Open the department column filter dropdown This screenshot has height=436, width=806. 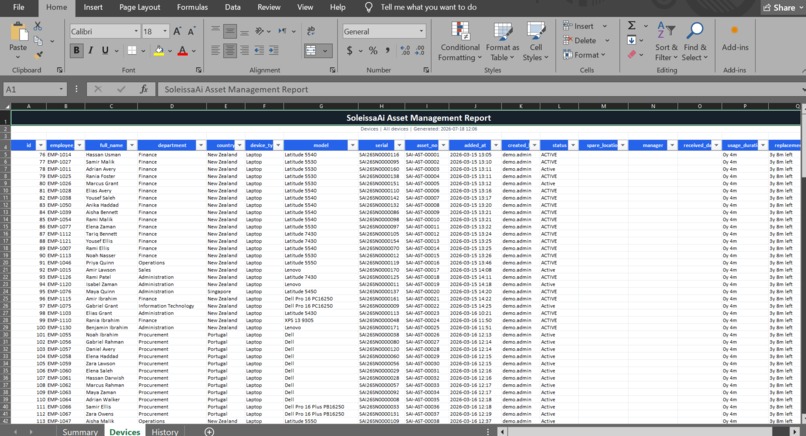pyautogui.click(x=201, y=146)
